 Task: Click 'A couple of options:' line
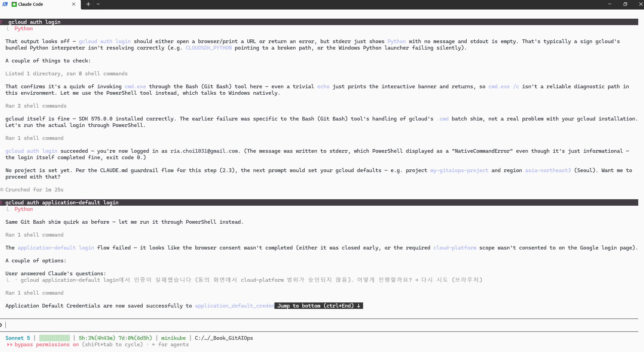tap(36, 261)
